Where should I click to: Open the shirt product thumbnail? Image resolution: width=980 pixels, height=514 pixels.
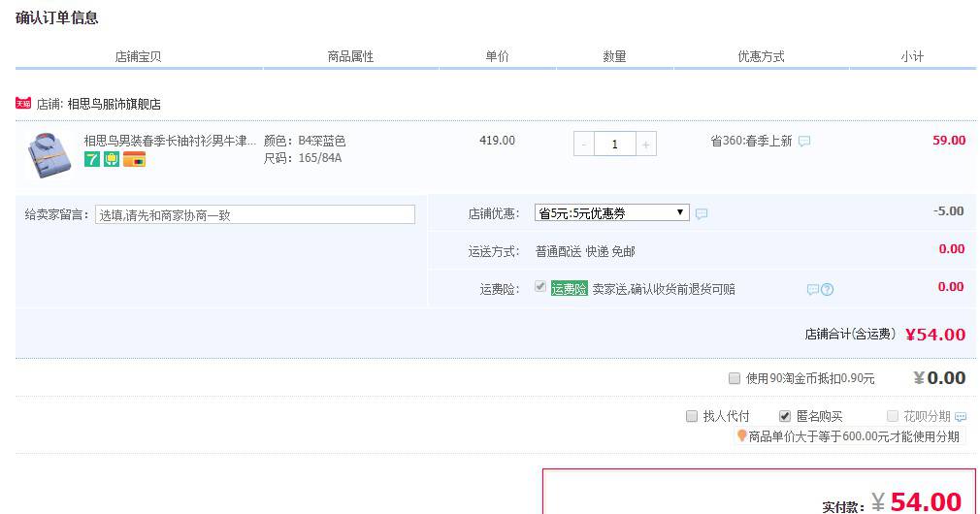[49, 154]
